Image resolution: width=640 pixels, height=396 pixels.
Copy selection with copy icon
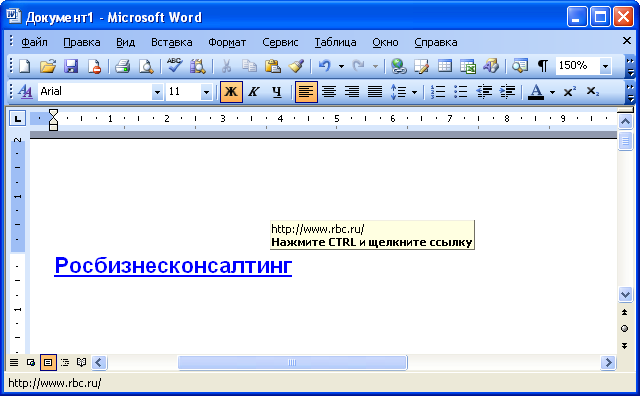[249, 66]
